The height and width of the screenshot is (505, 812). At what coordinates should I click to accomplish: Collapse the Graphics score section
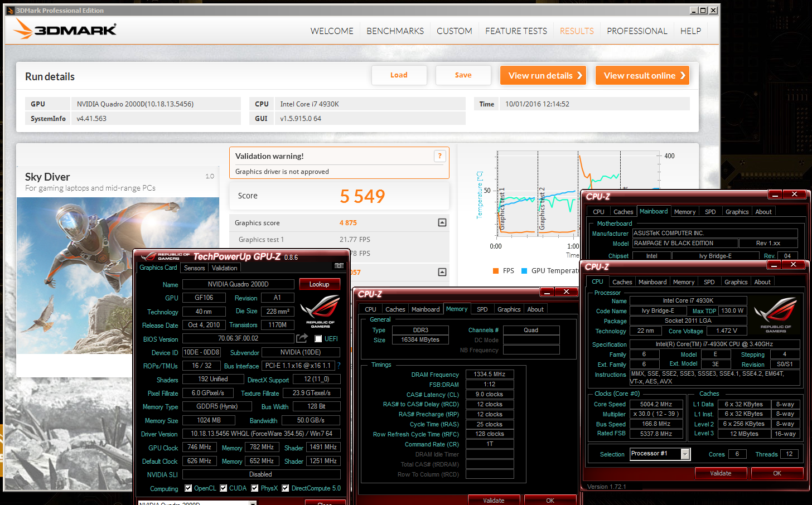[x=442, y=222]
